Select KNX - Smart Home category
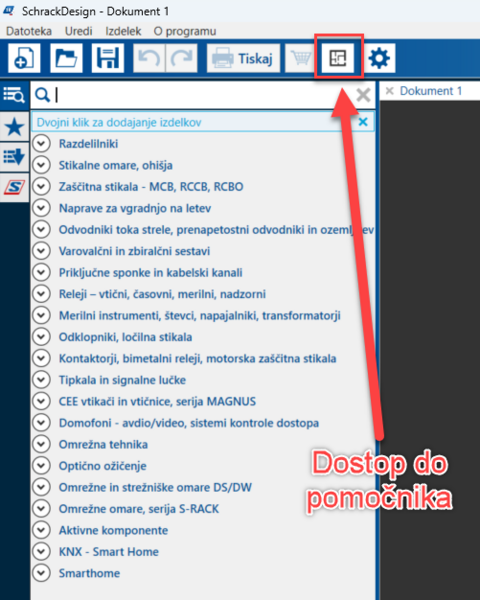 [x=109, y=552]
